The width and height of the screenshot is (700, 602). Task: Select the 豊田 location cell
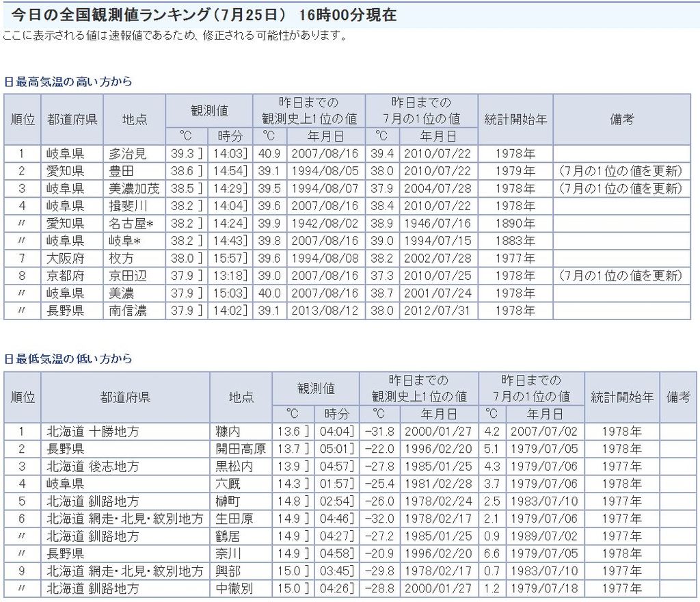point(122,171)
